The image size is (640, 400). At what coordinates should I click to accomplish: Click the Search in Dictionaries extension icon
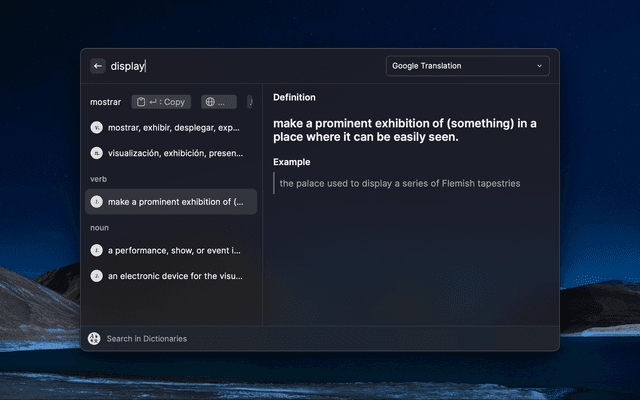click(x=94, y=339)
